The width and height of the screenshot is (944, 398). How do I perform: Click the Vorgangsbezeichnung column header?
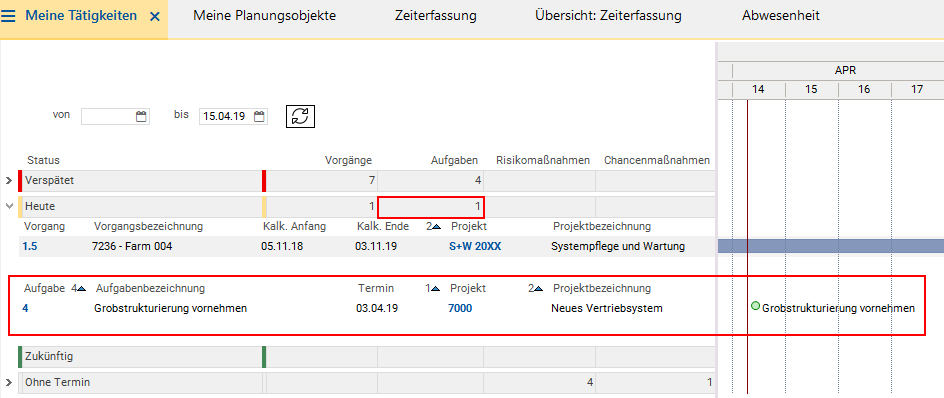pos(149,226)
